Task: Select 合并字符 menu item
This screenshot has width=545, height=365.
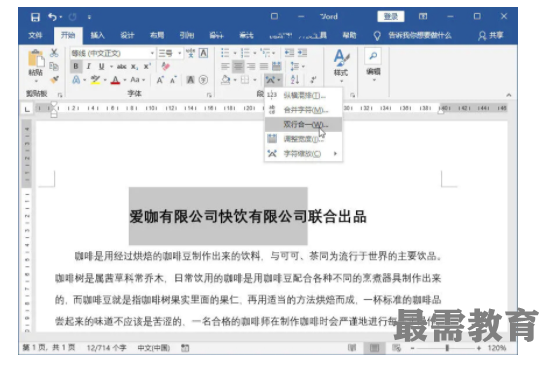Action: [x=304, y=110]
